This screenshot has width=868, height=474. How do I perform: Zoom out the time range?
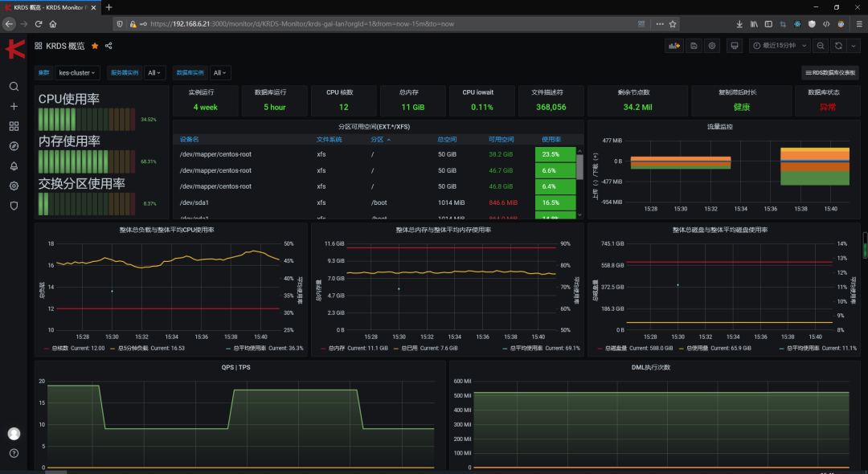[x=821, y=46]
